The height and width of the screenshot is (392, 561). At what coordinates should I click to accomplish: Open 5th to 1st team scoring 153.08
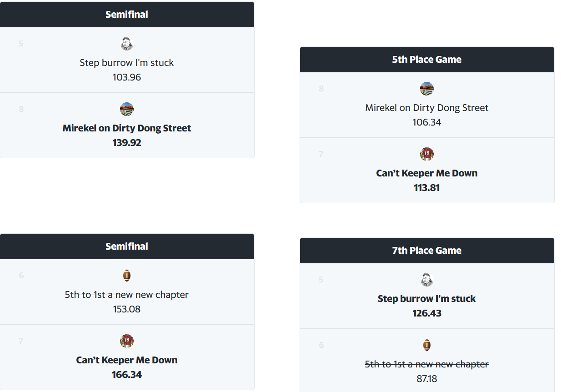pos(127,295)
